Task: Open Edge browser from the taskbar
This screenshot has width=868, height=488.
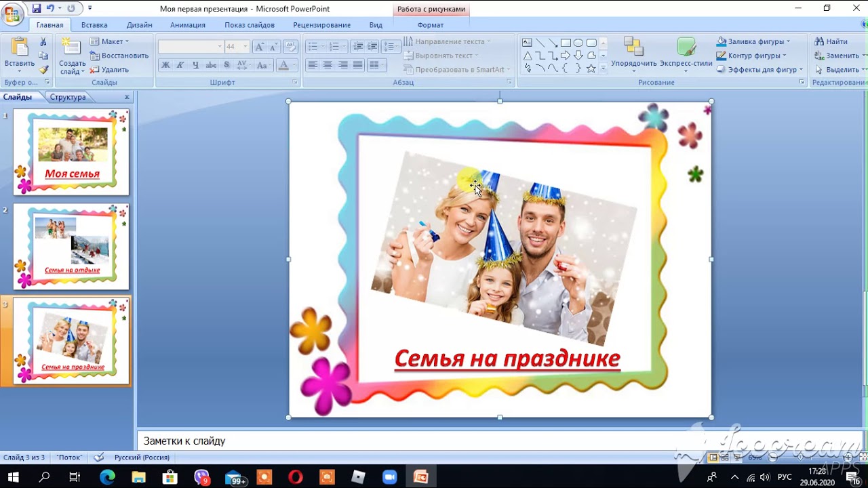Action: pyautogui.click(x=107, y=477)
